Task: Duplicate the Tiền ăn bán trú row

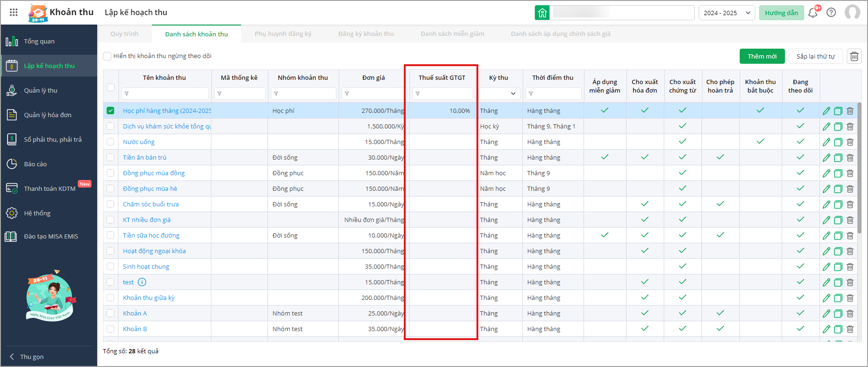Action: point(838,158)
